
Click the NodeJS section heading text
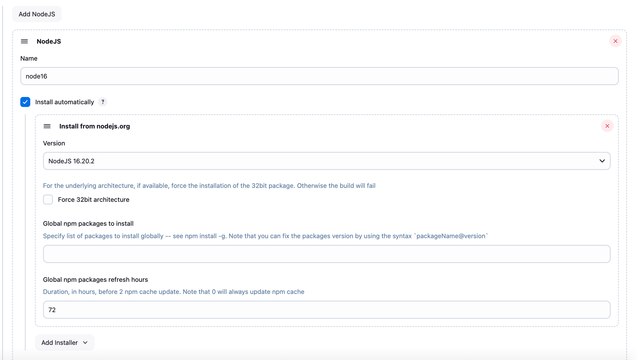pyautogui.click(x=49, y=42)
